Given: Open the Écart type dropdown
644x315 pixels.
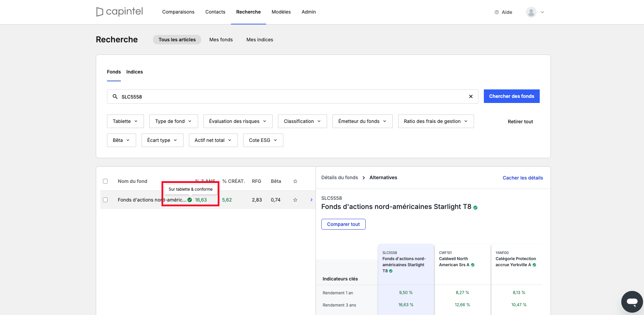Looking at the screenshot, I should [162, 140].
